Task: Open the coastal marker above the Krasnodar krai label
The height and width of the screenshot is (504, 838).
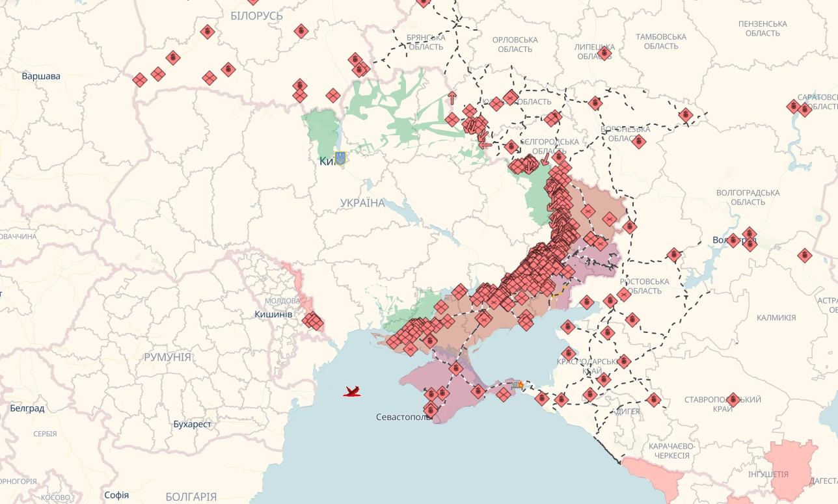Action: coord(568,353)
